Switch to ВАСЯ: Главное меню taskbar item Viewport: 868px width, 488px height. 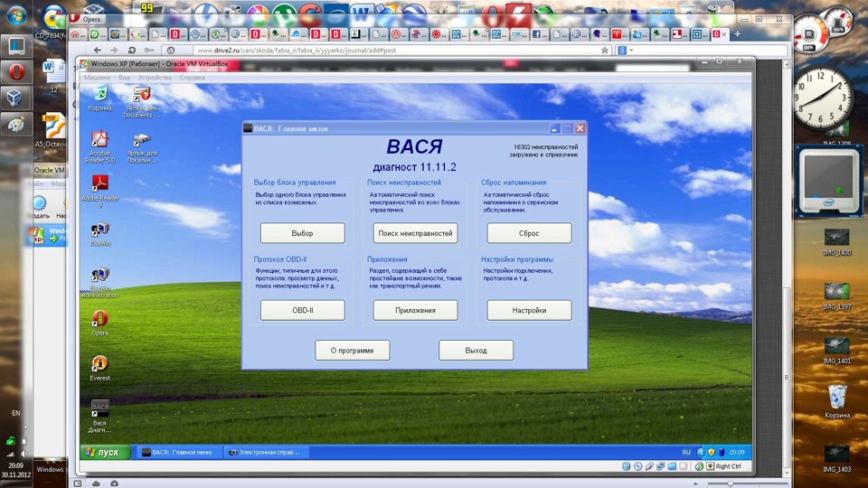[177, 452]
